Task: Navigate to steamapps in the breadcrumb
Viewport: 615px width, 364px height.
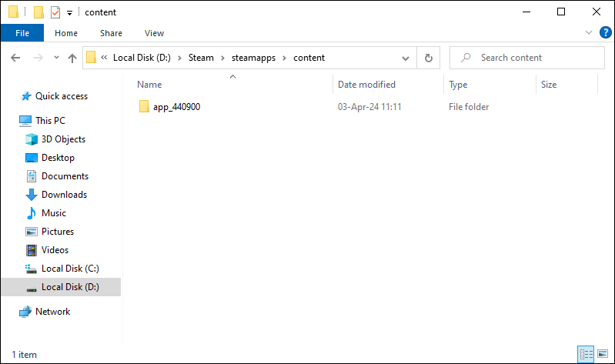Action: pos(258,58)
